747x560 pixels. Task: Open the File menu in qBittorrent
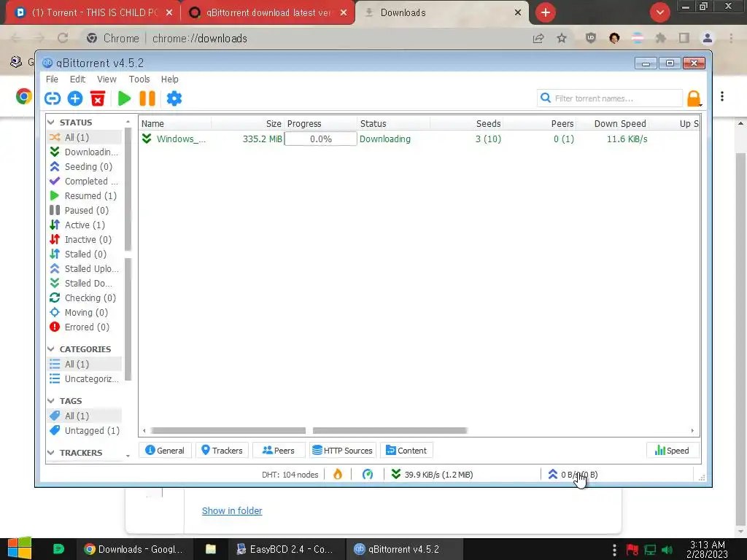coord(52,79)
